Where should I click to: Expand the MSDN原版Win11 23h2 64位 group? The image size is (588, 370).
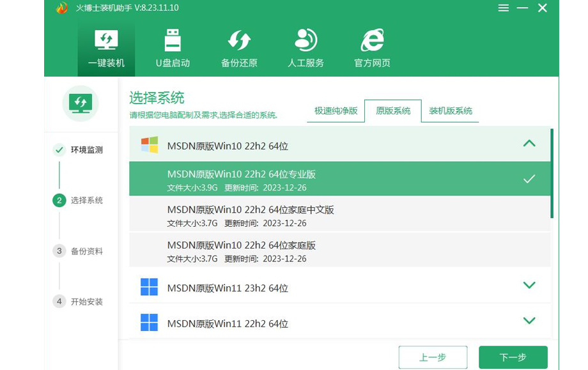point(529,286)
